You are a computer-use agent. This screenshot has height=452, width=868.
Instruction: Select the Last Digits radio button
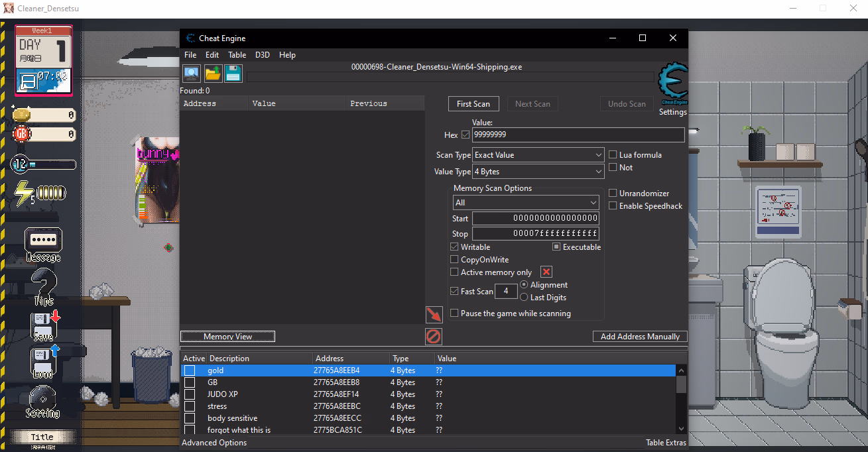525,298
